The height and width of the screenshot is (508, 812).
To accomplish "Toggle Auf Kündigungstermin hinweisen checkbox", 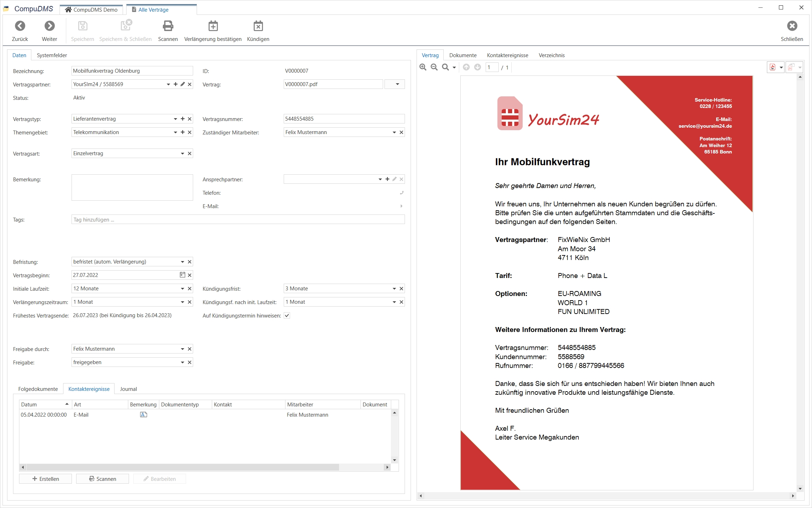I will tap(287, 315).
